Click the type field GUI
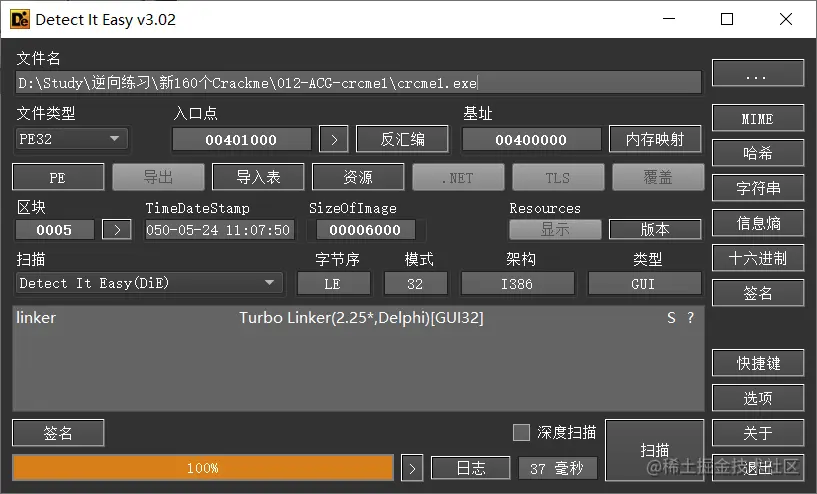This screenshot has width=817, height=494. tap(644, 283)
